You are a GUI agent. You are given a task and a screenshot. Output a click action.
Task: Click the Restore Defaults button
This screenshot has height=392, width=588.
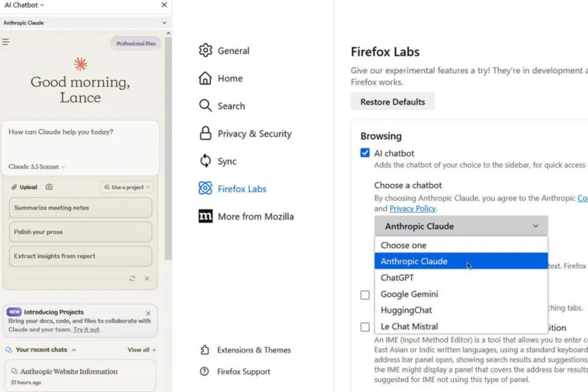coord(392,101)
